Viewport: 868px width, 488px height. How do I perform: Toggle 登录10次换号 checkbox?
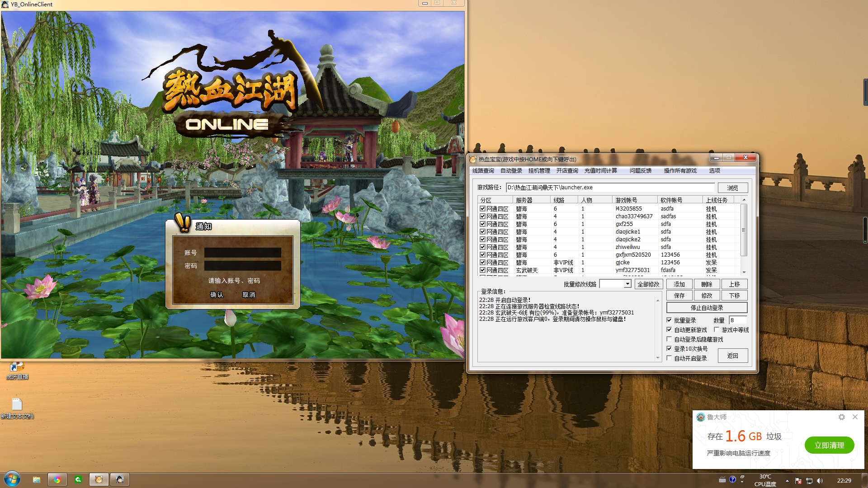pyautogui.click(x=669, y=348)
